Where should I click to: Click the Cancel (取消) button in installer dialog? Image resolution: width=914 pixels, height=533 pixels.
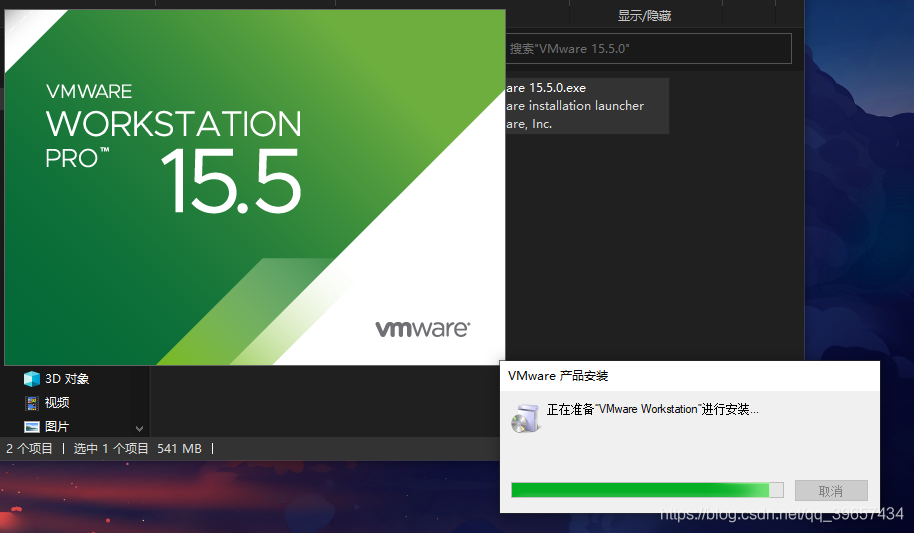point(831,490)
